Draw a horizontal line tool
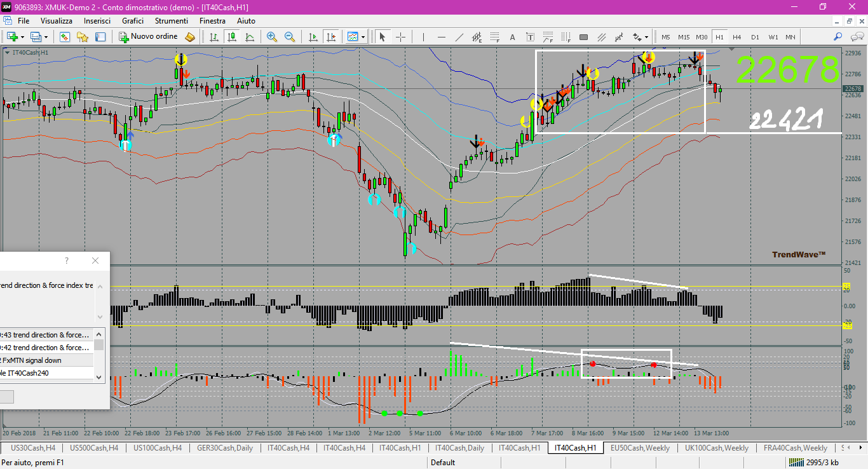The image size is (868, 469). click(441, 37)
